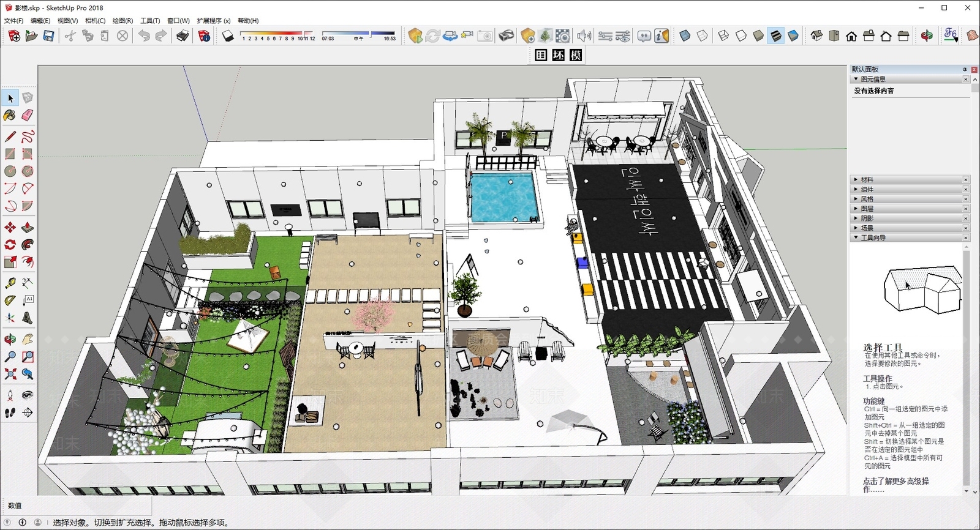Screen dimensions: 980x530
Task: Open the 文件(F) menu
Action: (13, 21)
